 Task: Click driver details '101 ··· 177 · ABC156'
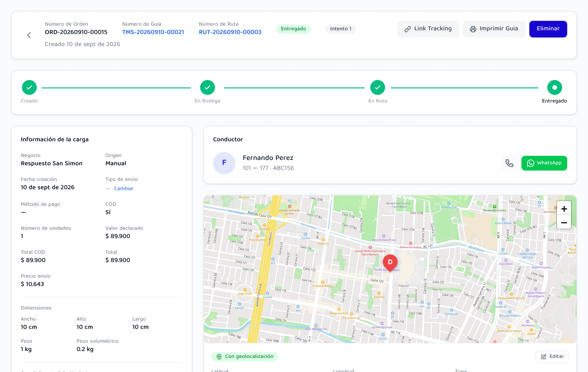pos(268,168)
